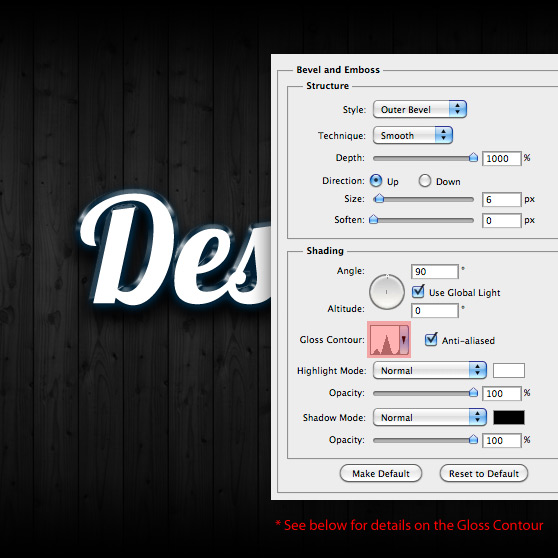Click the Make Default button
This screenshot has height=558, width=558.
click(x=381, y=473)
